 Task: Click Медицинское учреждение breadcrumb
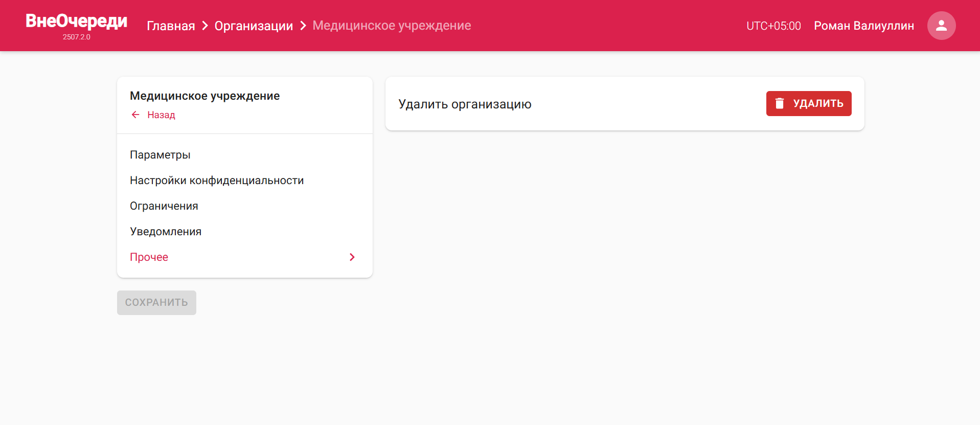(x=392, y=26)
